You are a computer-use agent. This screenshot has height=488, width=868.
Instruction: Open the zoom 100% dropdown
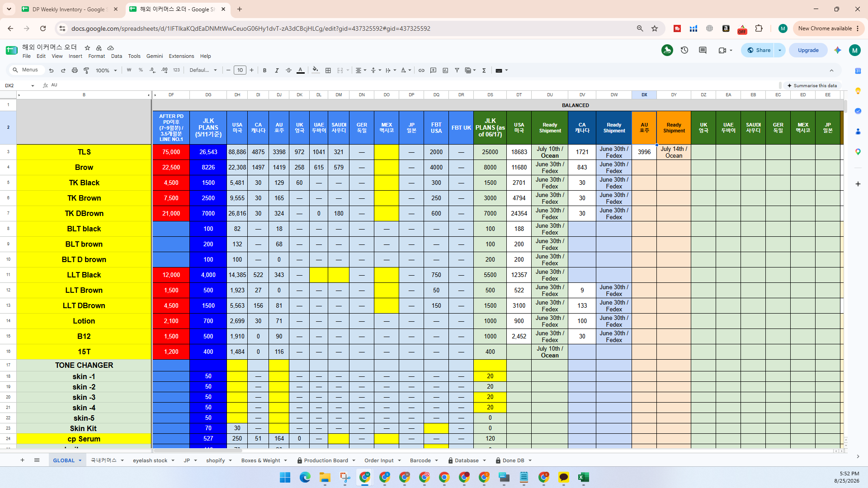(x=106, y=70)
